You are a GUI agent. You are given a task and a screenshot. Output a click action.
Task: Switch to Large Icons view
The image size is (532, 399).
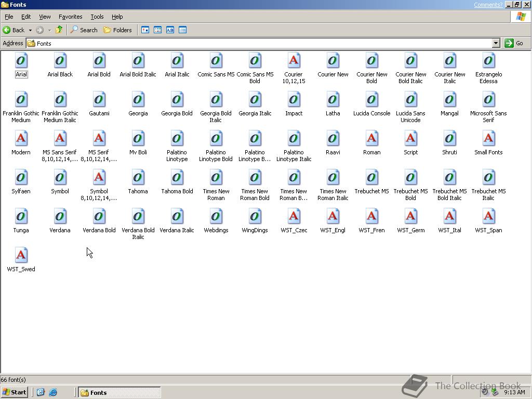pos(145,30)
